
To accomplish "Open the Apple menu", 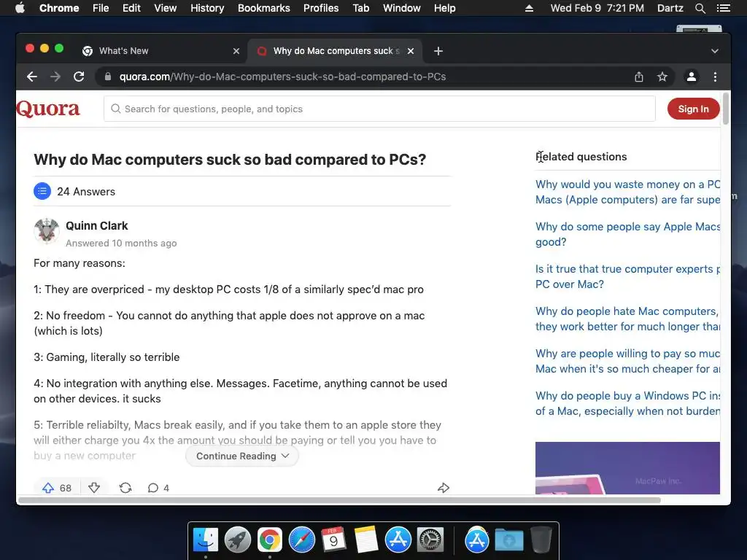I will (x=20, y=8).
